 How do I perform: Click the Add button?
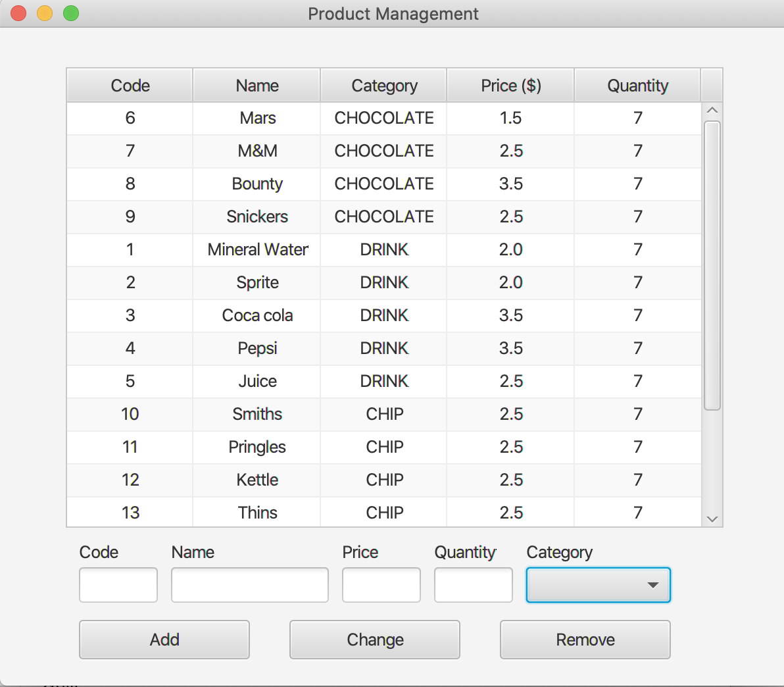[164, 640]
